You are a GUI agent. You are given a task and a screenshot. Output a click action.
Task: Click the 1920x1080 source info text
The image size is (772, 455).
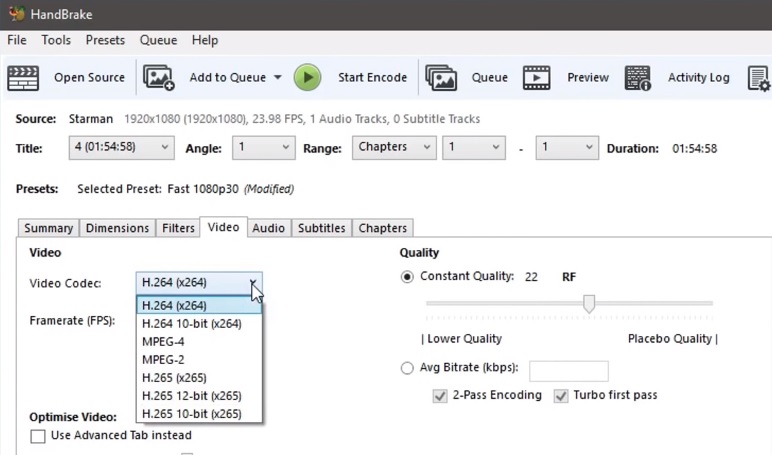tap(302, 119)
